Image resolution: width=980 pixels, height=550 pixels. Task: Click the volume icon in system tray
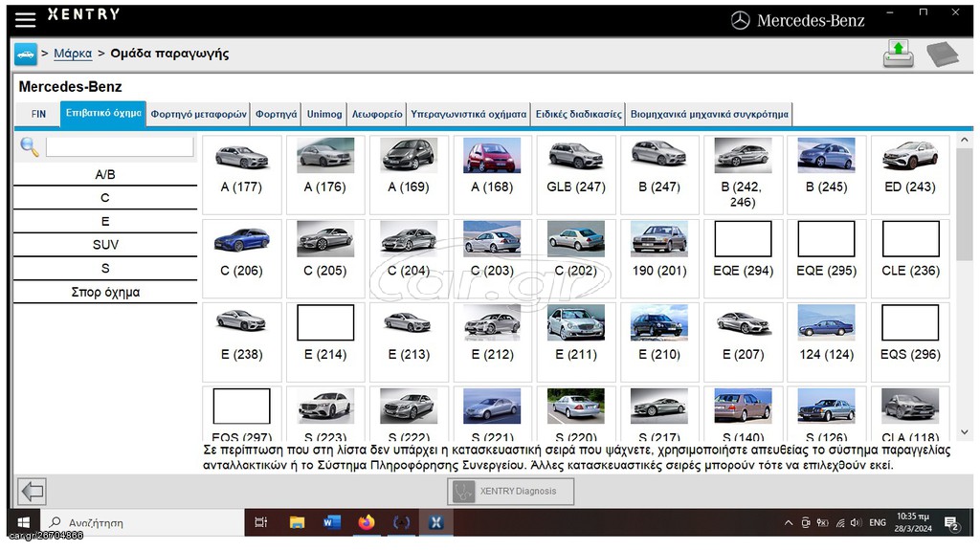(856, 522)
